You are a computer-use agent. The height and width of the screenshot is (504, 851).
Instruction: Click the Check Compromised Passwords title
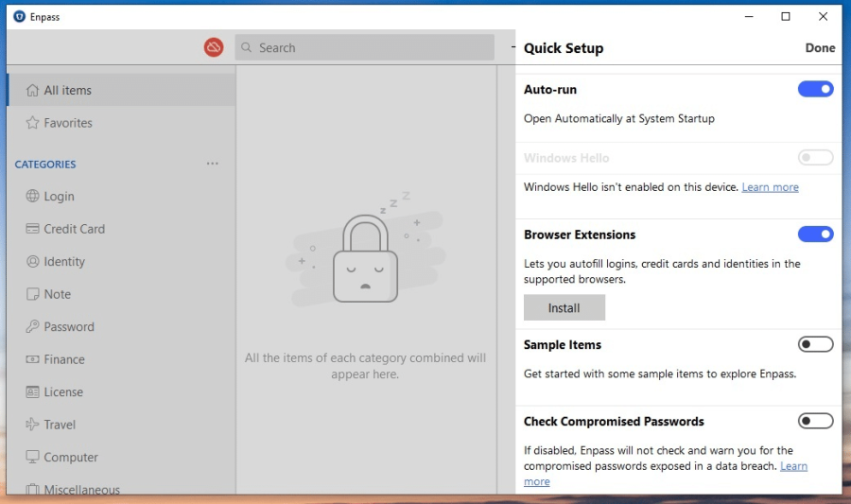[x=614, y=421]
